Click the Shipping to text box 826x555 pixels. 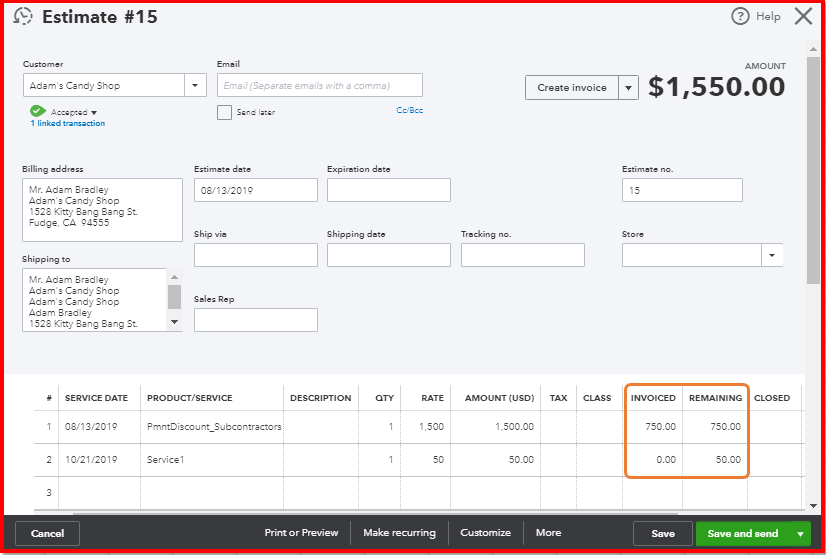click(x=95, y=300)
